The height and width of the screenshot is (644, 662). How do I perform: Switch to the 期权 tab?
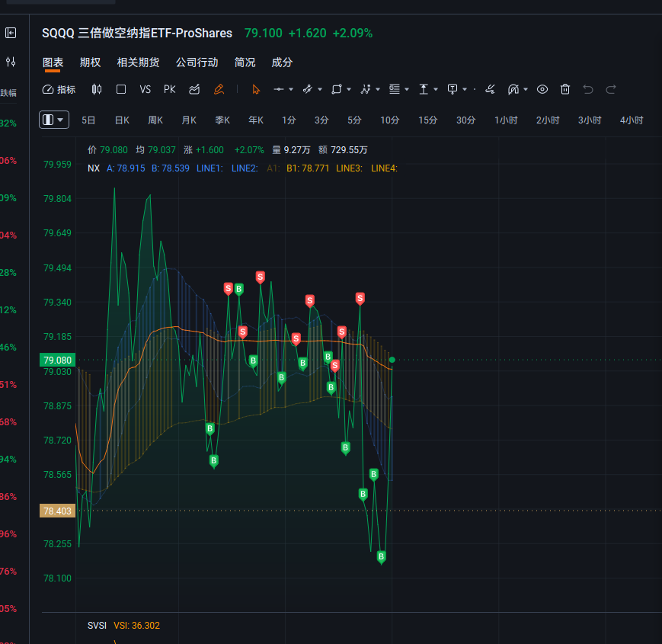tap(90, 62)
